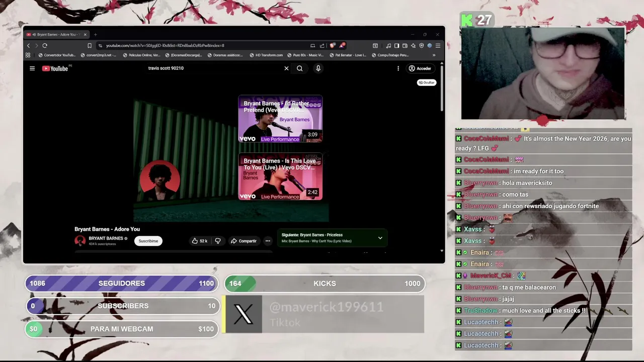Open DoramasDescarga bookmark
The image size is (644, 362).
tap(184, 55)
